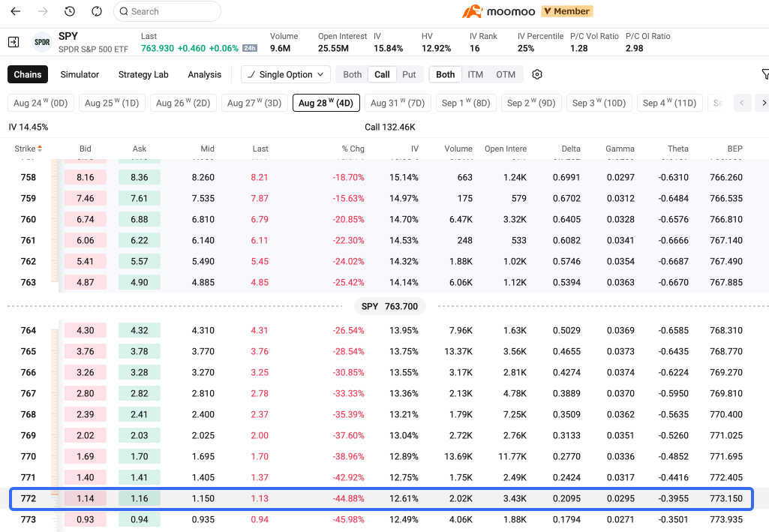Viewport: 769px width, 532px height.
Task: Click the % Chg column header
Action: point(353,149)
